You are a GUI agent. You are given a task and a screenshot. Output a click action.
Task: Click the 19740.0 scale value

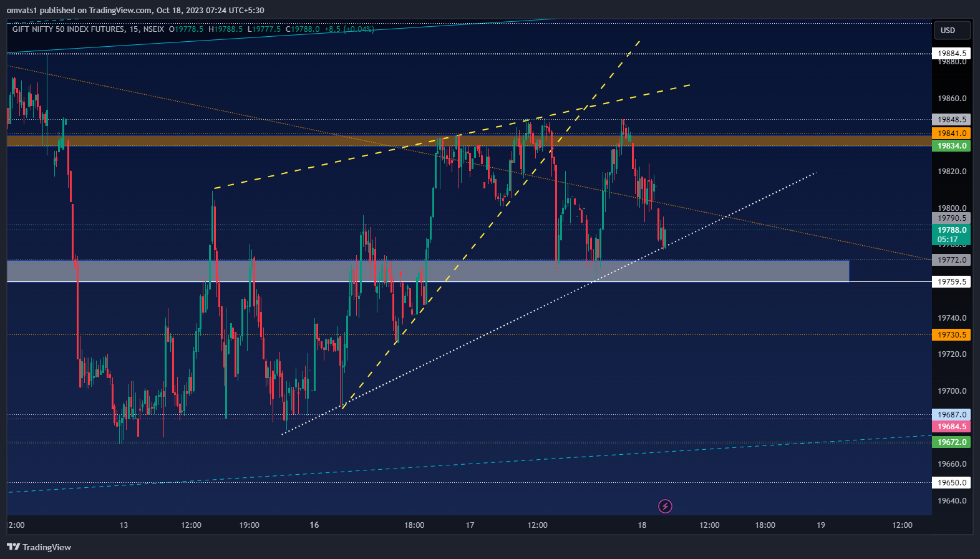(x=952, y=318)
